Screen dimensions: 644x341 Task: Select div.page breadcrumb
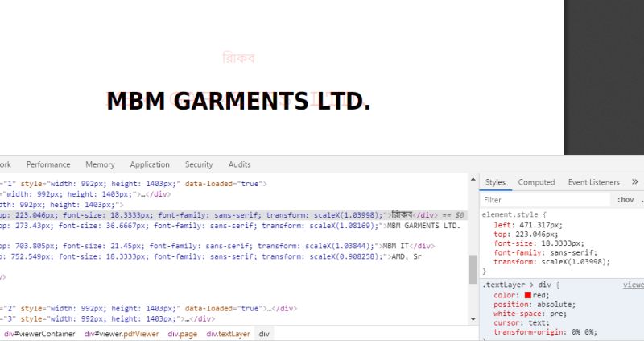183,334
